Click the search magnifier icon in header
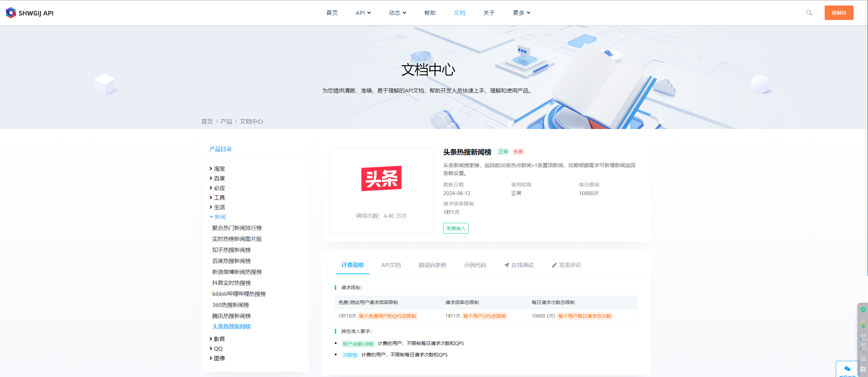Viewport: 868px width, 377px height. 809,13
